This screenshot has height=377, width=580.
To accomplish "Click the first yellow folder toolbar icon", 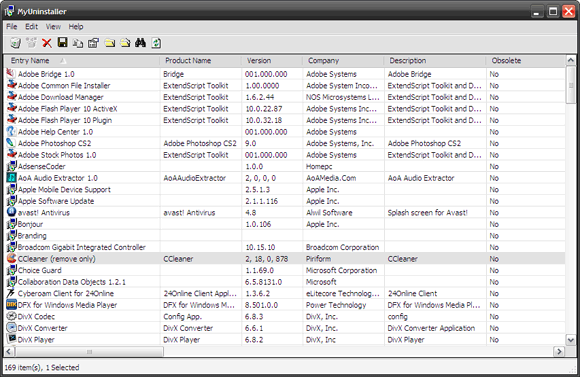I will pyautogui.click(x=109, y=43).
